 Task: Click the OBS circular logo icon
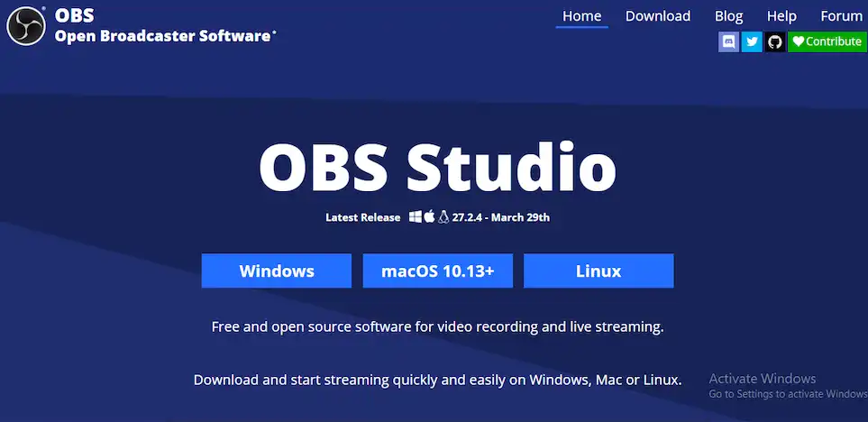25,26
